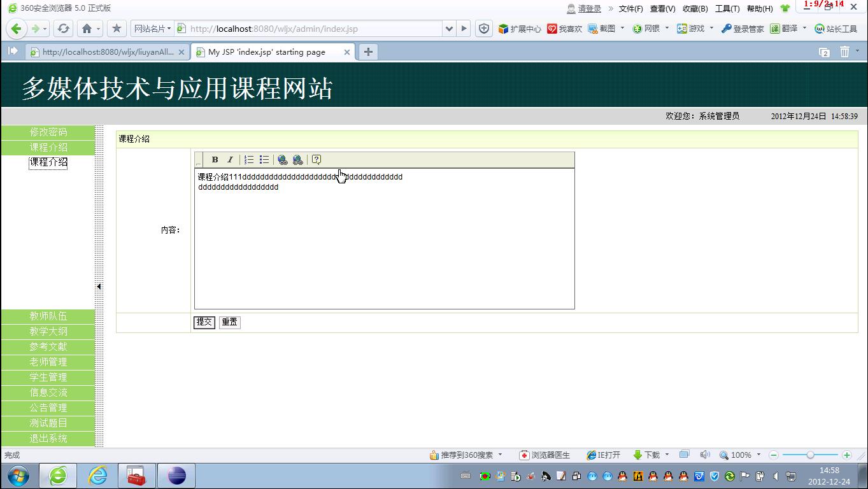Collapse the left menu with the splitter arrow
The height and width of the screenshot is (489, 868).
coord(99,287)
